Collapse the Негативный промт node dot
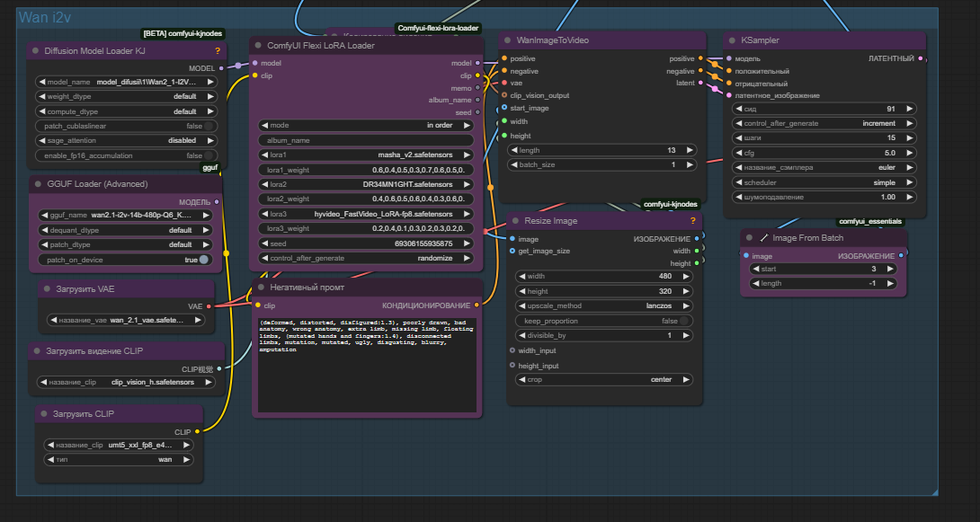The height and width of the screenshot is (522, 980). coord(261,288)
